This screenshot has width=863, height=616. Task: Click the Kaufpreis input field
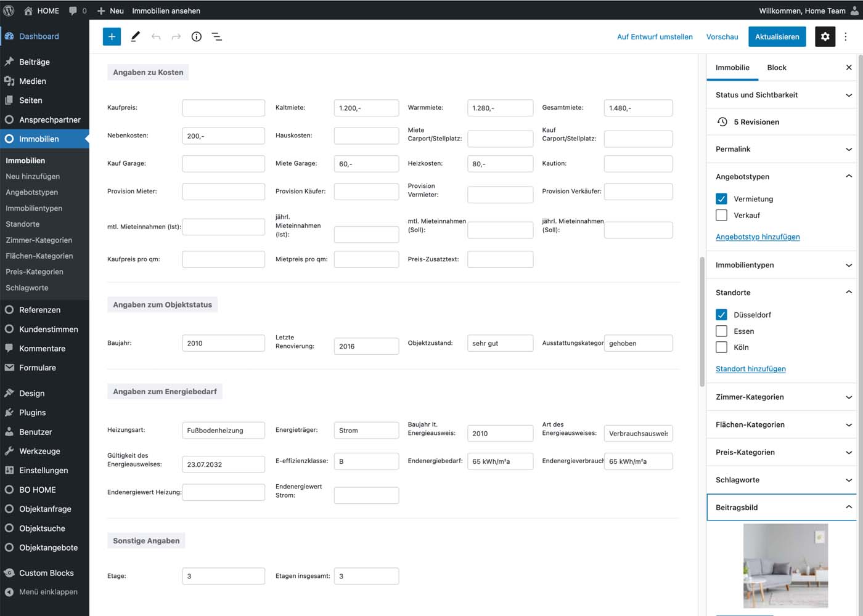pyautogui.click(x=223, y=108)
